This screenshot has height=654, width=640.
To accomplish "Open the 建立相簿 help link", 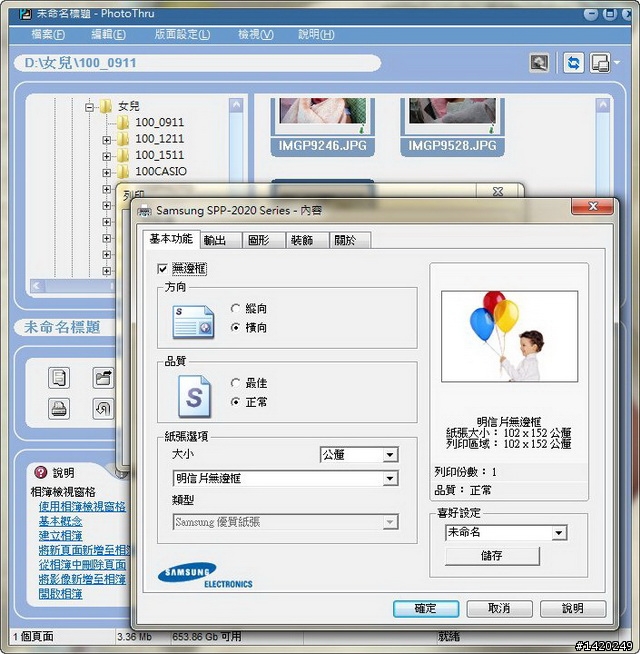I will 60,536.
